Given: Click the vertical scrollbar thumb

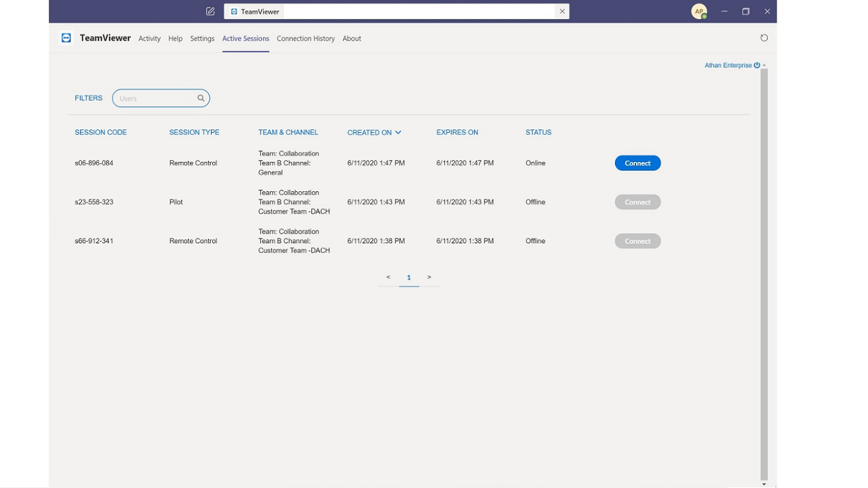Looking at the screenshot, I should [x=764, y=273].
